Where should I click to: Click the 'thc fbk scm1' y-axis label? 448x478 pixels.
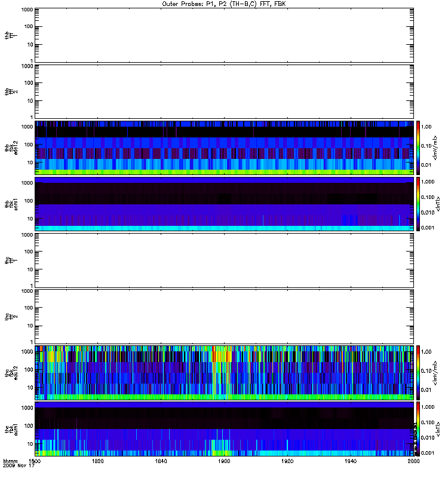click(x=11, y=429)
